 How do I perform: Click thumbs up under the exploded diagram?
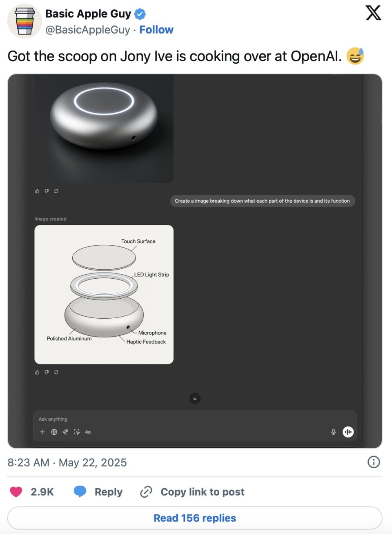[x=37, y=372]
